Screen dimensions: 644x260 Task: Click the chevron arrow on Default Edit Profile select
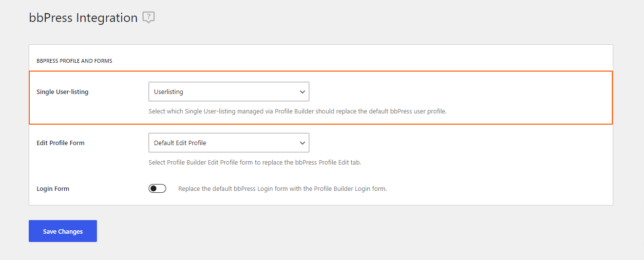[x=303, y=143]
